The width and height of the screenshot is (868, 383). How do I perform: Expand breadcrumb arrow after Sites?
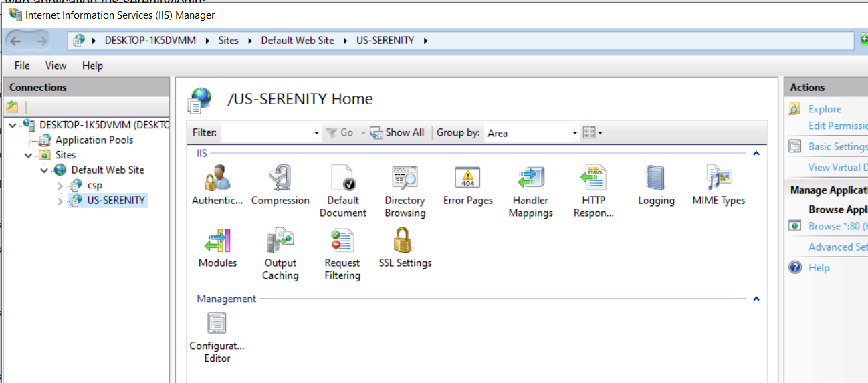click(250, 41)
